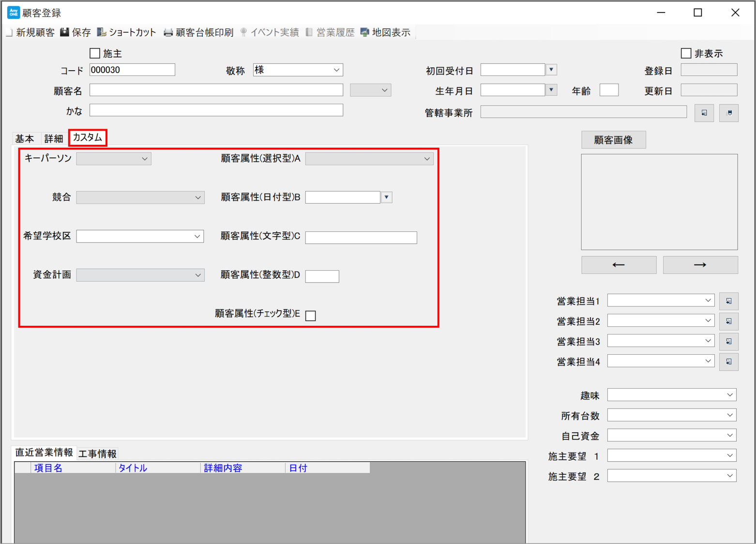Switch to the 詳細 tab
The height and width of the screenshot is (544, 756).
[53, 139]
